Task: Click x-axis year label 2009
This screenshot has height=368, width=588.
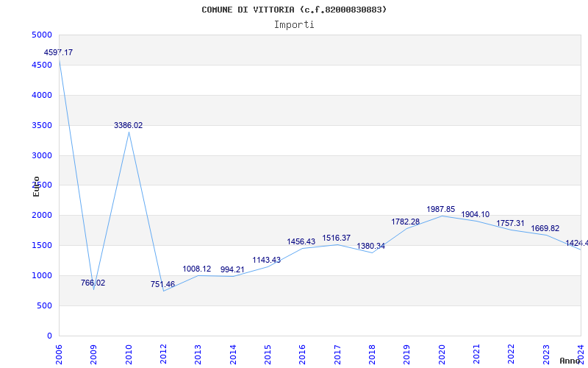Action: point(93,354)
